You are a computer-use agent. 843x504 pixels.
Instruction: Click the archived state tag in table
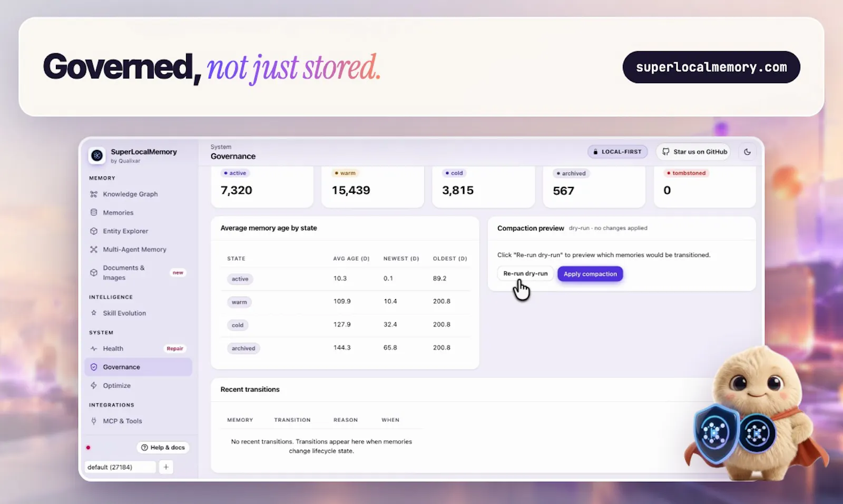pos(243,349)
